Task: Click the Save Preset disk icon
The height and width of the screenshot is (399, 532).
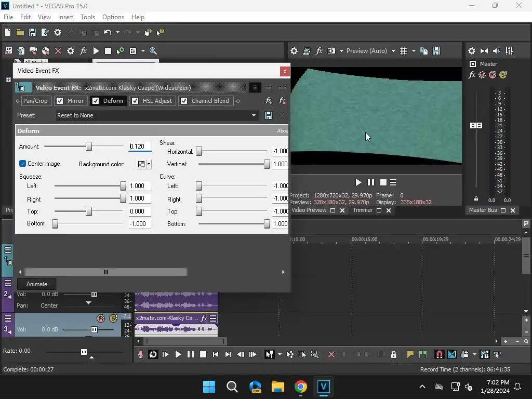Action: 269,115
